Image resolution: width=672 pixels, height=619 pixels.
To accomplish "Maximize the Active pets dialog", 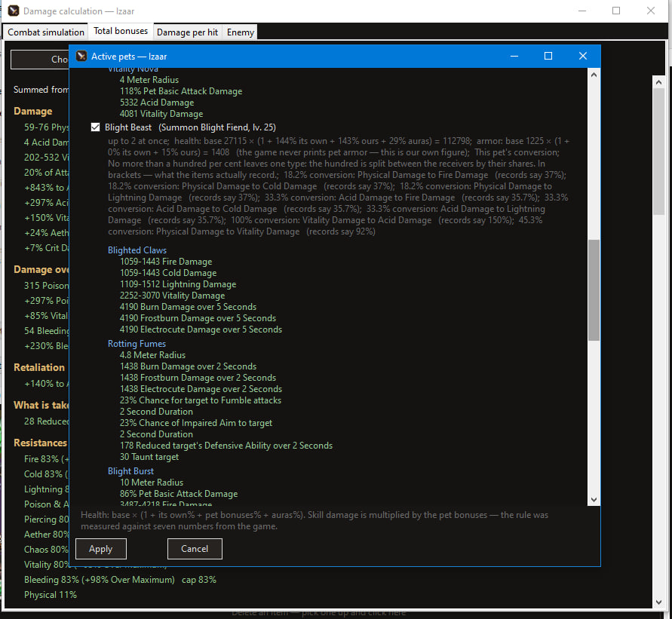I will pyautogui.click(x=548, y=56).
